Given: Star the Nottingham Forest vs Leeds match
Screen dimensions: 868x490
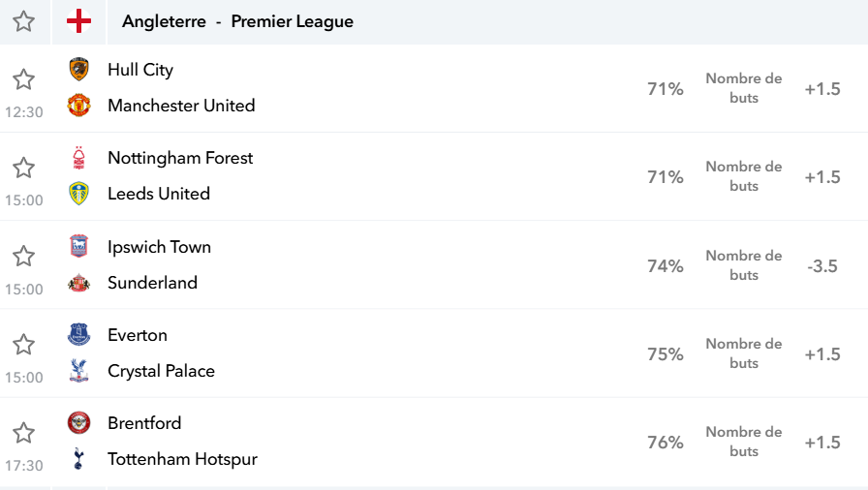Looking at the screenshot, I should pyautogui.click(x=24, y=168).
